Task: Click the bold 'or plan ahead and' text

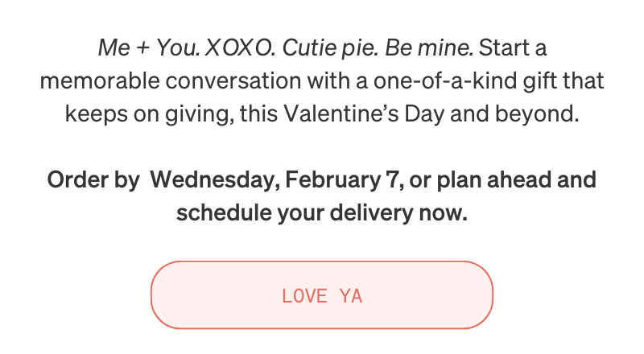Action: [x=502, y=180]
